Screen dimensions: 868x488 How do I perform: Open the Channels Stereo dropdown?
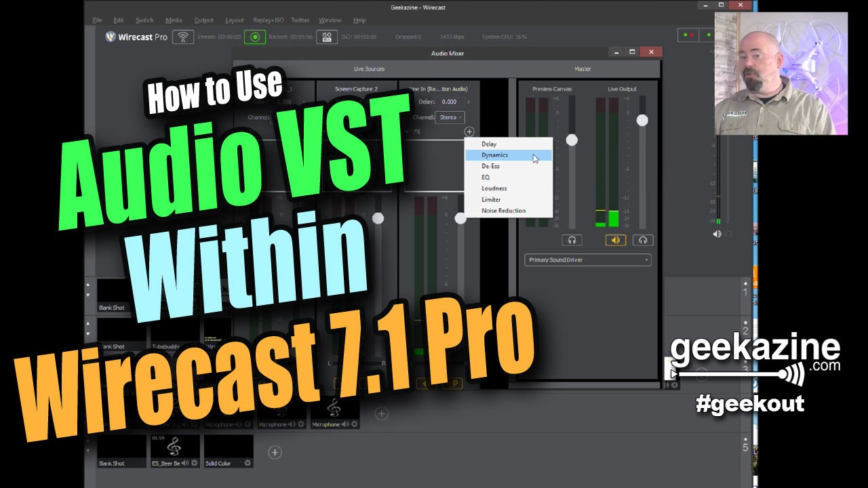click(450, 117)
